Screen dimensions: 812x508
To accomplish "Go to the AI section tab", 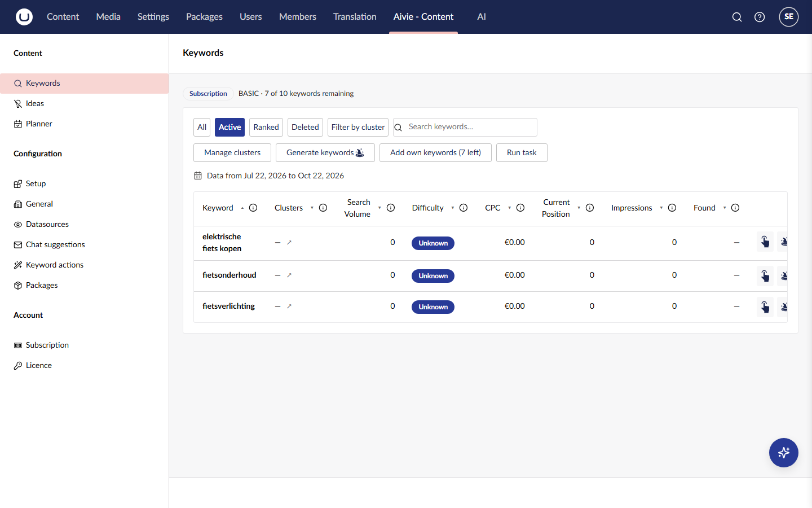I will [482, 17].
